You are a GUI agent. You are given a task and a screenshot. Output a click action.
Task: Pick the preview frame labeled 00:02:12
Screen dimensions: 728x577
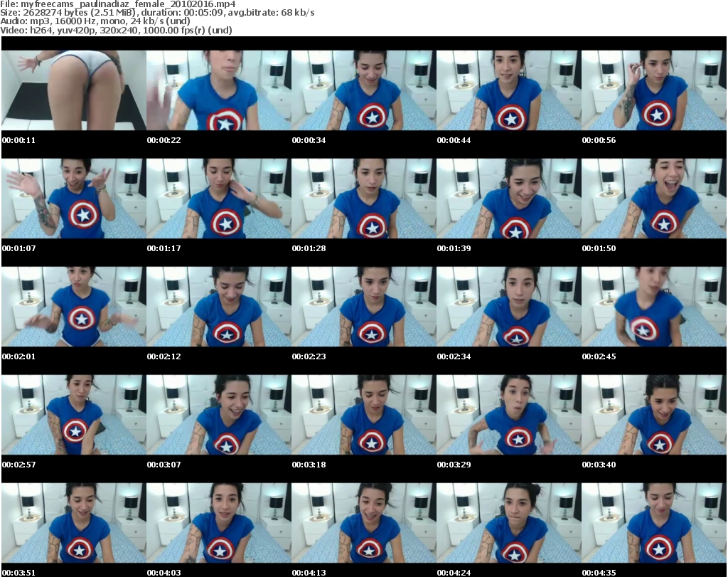[x=219, y=307]
